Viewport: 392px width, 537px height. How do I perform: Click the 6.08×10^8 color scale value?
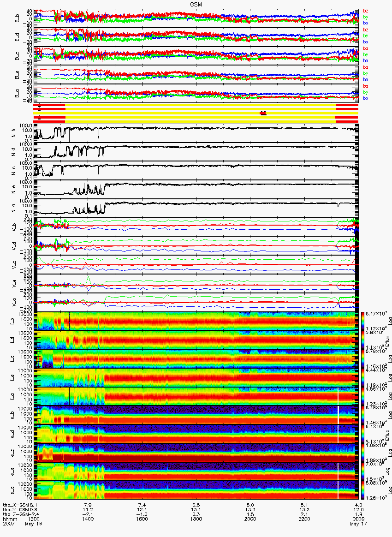[x=376, y=483]
